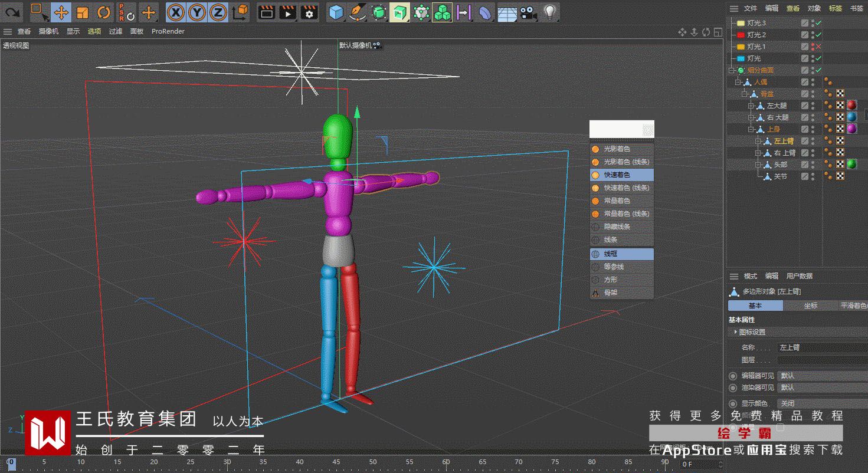868x473 pixels.
Task: Open the viewport 过滤 menu
Action: click(116, 32)
